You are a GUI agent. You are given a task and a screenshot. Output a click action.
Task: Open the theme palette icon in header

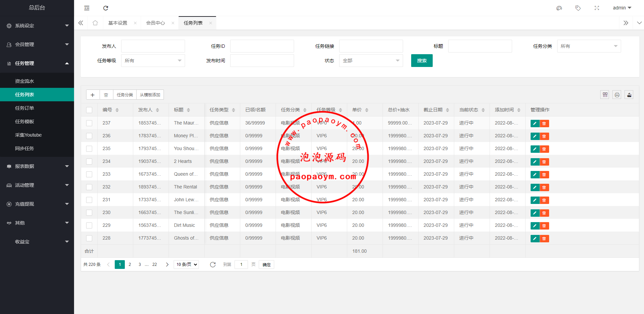click(559, 8)
